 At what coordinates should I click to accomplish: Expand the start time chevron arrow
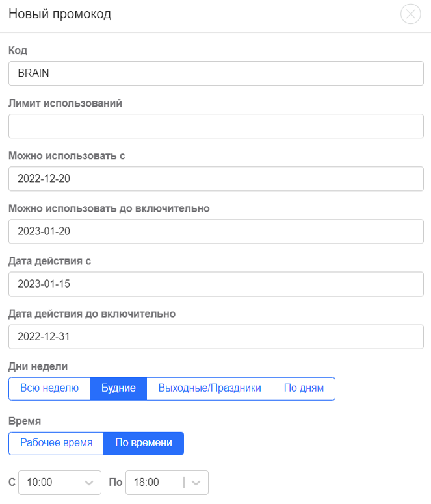[x=89, y=483]
